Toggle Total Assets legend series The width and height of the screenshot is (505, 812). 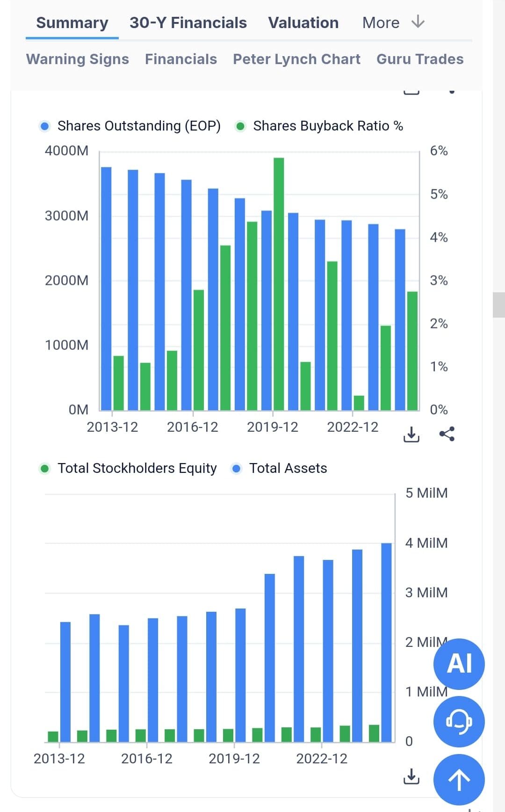[280, 468]
